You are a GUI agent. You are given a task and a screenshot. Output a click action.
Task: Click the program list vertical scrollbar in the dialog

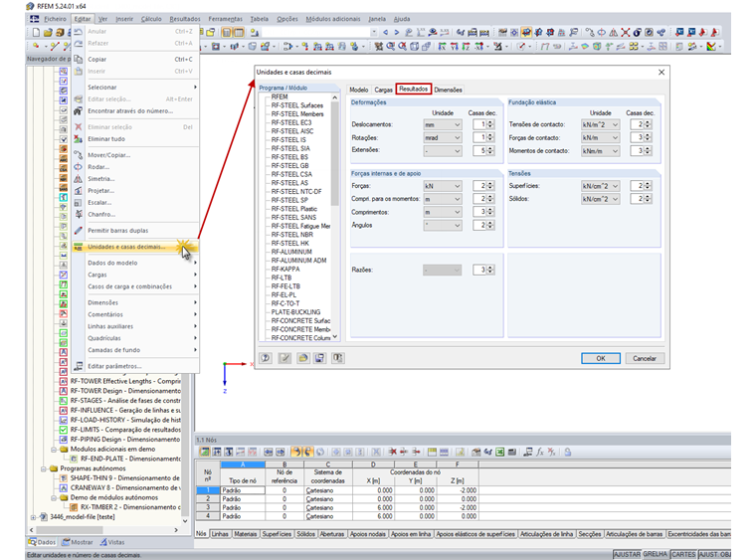point(335,153)
